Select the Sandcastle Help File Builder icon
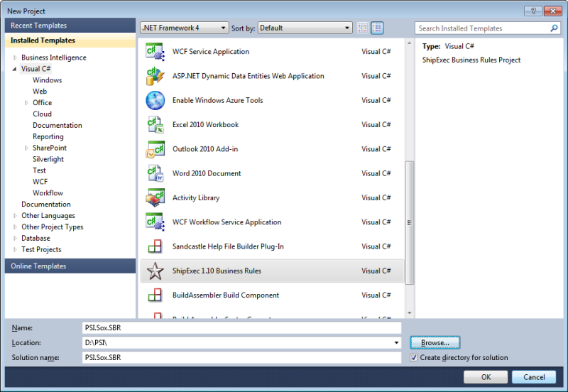The width and height of the screenshot is (568, 392). [x=155, y=246]
